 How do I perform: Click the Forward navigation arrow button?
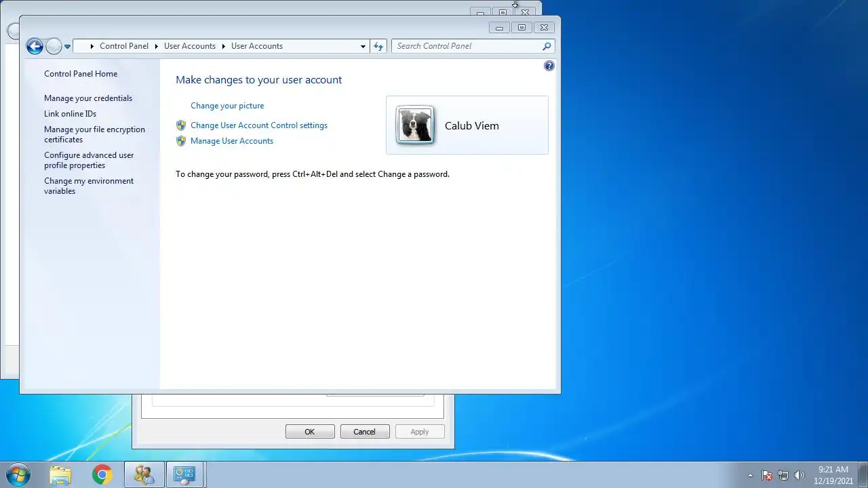(54, 46)
